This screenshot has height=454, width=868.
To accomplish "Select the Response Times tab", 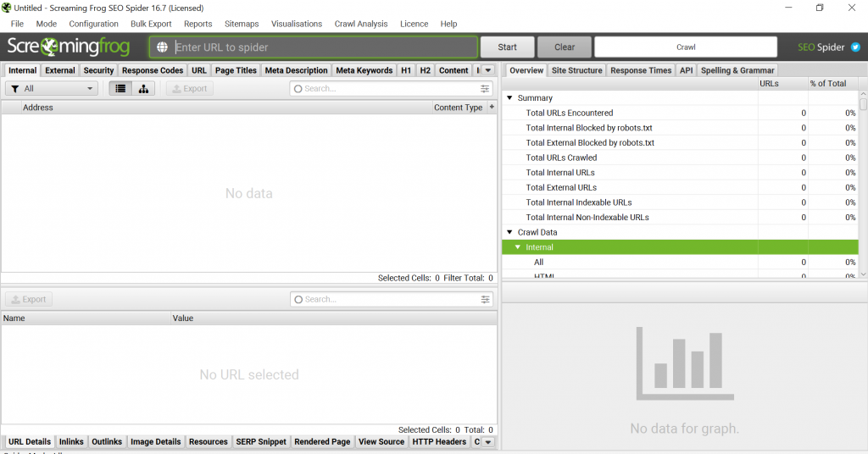I will coord(641,70).
